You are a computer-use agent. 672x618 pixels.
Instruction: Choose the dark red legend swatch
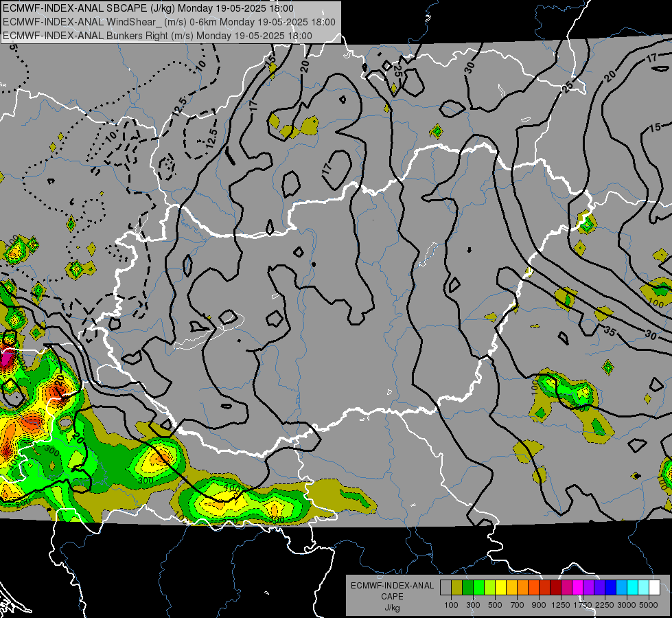[x=556, y=587]
